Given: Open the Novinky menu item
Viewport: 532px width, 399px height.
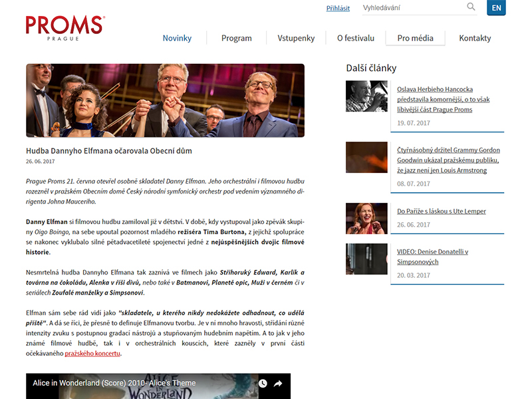Looking at the screenshot, I should pyautogui.click(x=177, y=38).
